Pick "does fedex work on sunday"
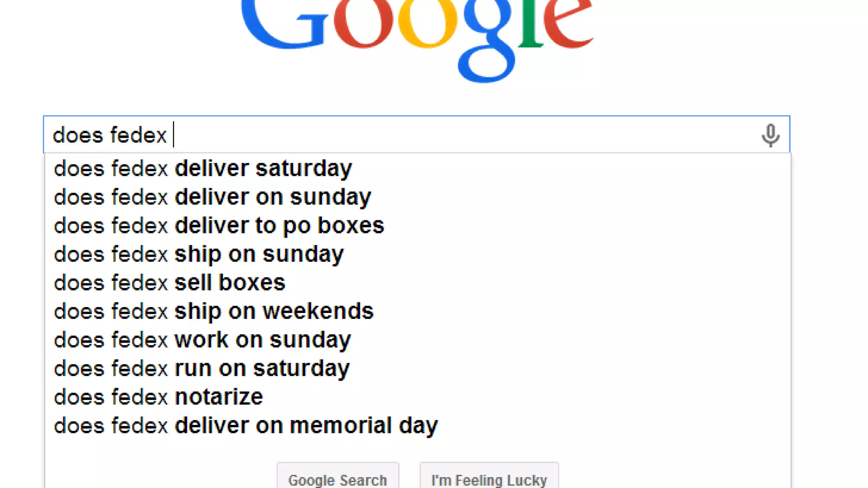Image resolution: width=868 pixels, height=488 pixels. click(202, 340)
